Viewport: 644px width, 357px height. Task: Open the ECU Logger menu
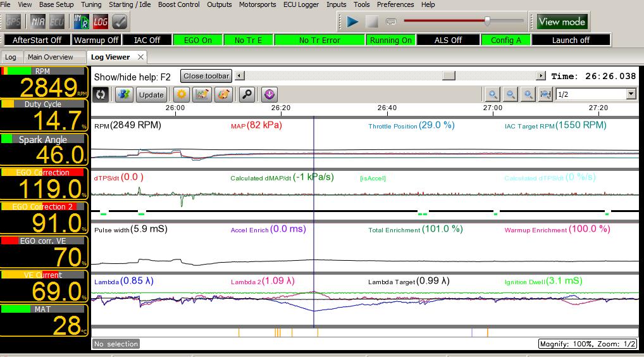point(301,4)
